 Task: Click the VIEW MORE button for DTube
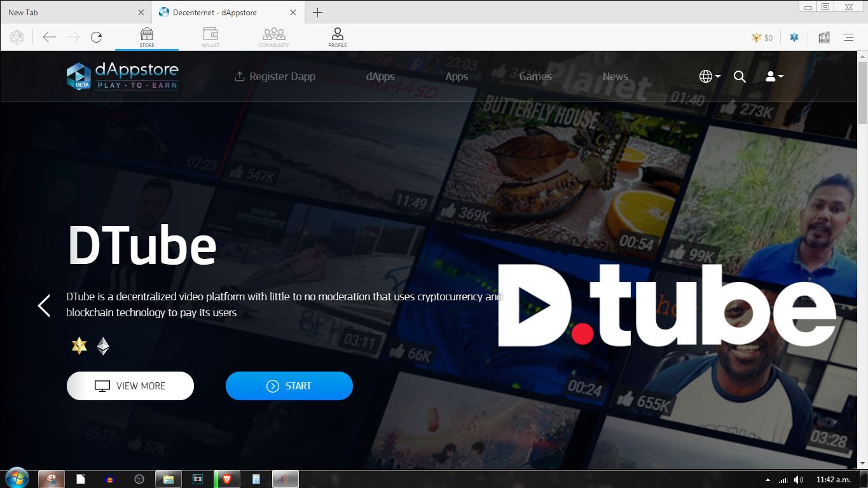coord(130,386)
